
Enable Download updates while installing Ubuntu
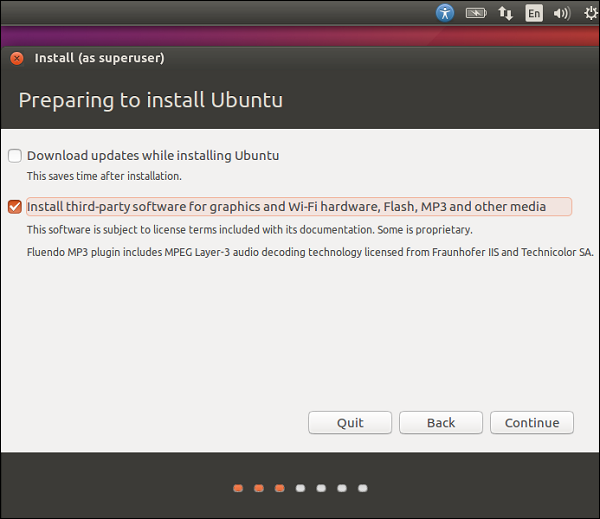15,156
